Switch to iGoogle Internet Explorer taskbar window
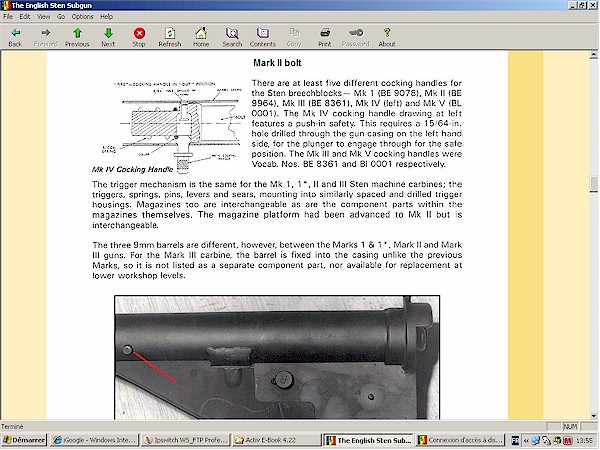This screenshot has width=600, height=450. [95, 440]
